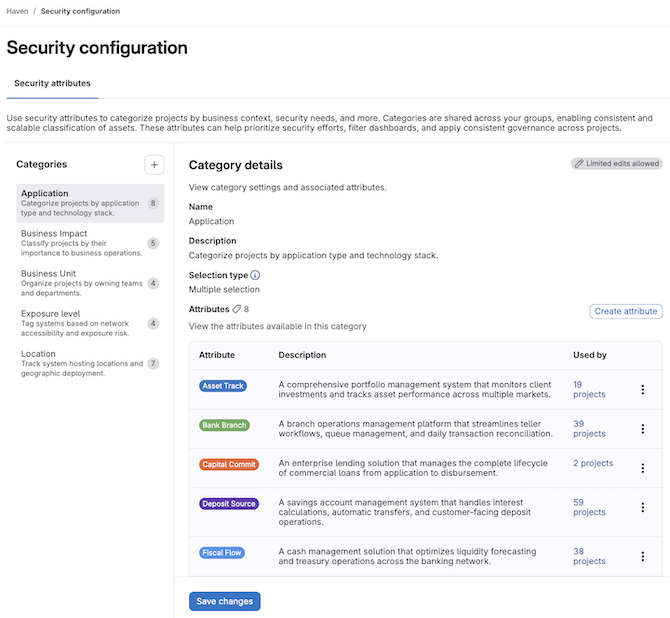Image resolution: width=670 pixels, height=618 pixels.
Task: Open actions menu for Capital Commit row
Action: point(642,468)
